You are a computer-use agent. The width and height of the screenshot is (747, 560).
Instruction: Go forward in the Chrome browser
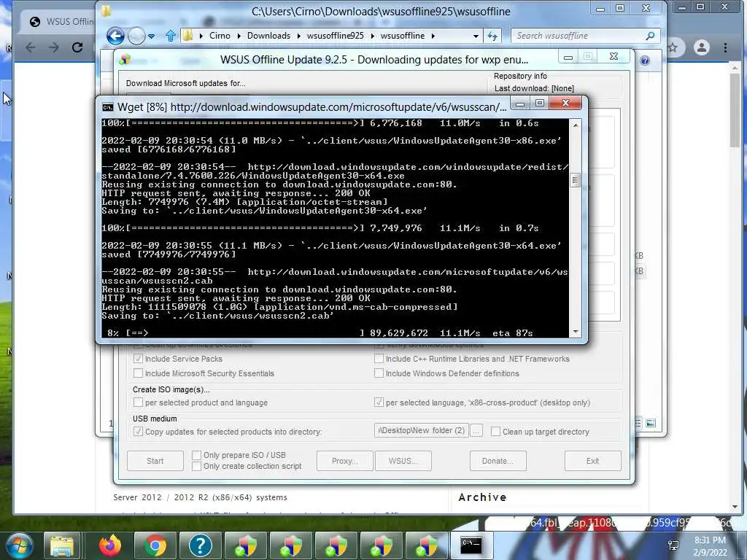[54, 47]
